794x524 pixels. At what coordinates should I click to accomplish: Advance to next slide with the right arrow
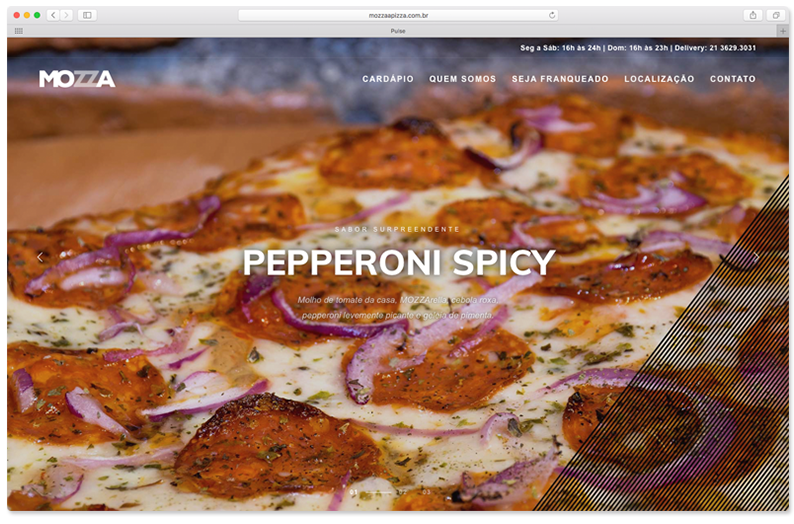[x=756, y=257]
